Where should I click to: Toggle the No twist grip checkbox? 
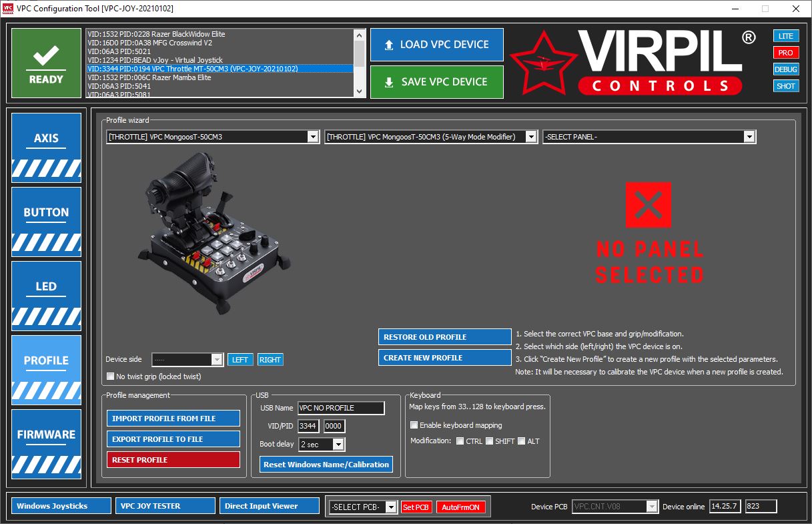(x=109, y=376)
